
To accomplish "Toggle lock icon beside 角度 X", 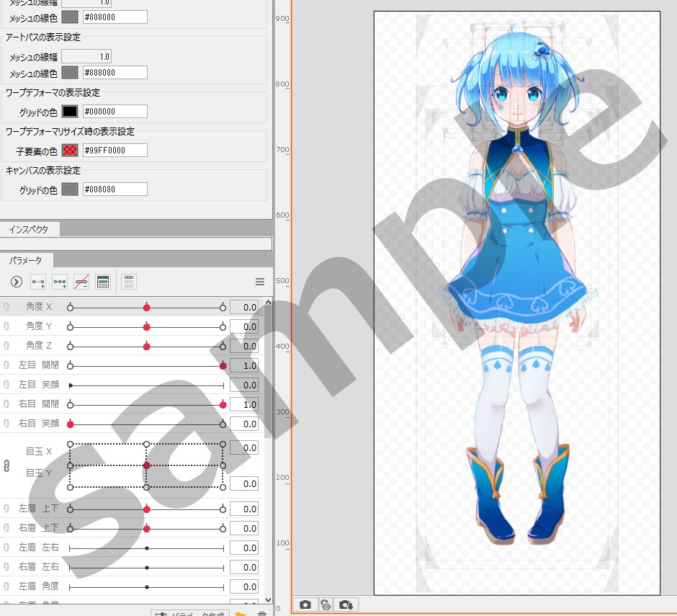I will [6, 307].
